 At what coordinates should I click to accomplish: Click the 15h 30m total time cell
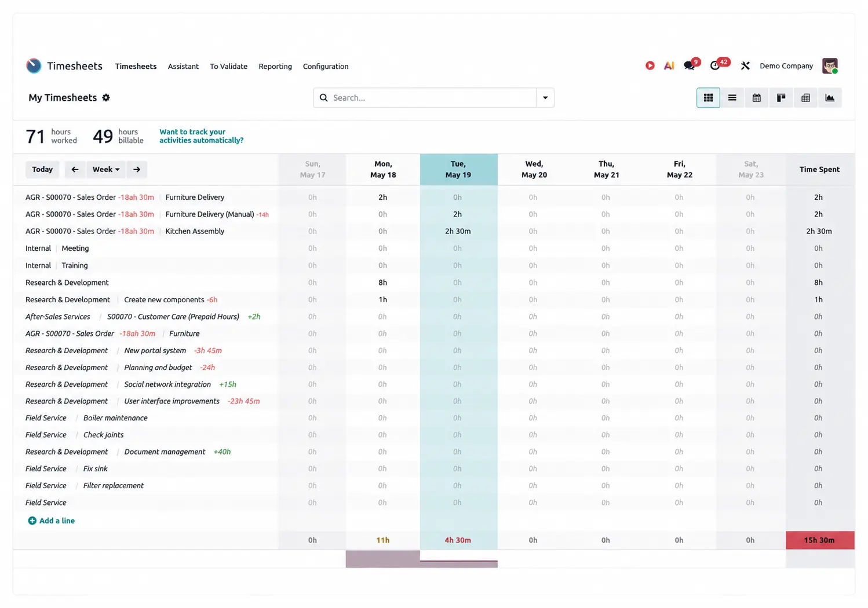point(820,540)
